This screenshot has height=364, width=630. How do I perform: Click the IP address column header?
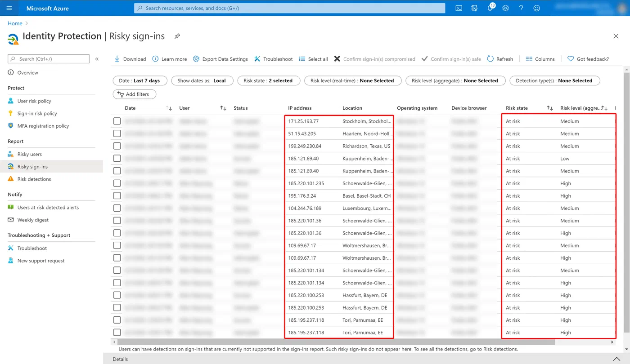[x=300, y=108]
